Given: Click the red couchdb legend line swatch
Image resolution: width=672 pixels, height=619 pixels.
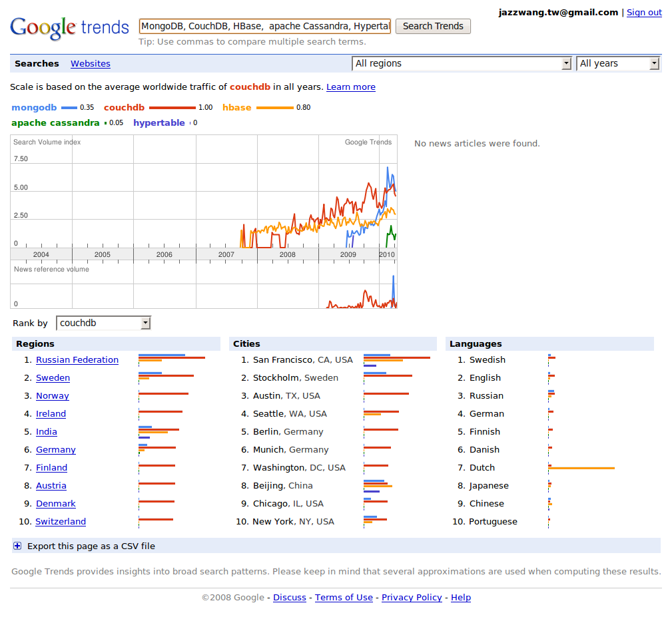Looking at the screenshot, I should coord(172,108).
